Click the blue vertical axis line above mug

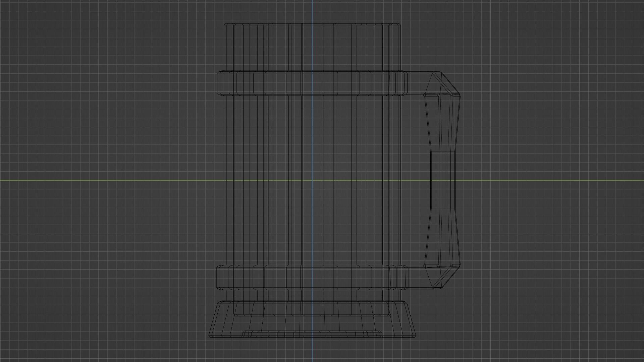[x=312, y=12]
